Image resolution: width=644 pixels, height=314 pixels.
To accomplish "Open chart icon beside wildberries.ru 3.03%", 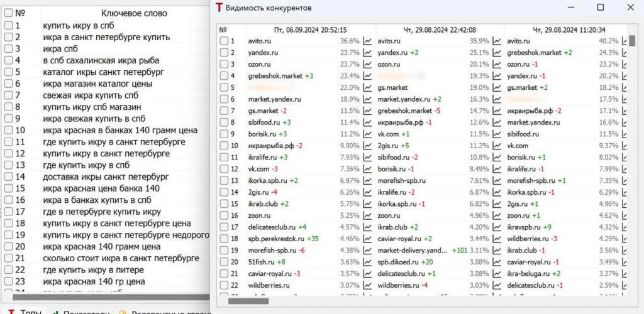I will [x=497, y=285].
